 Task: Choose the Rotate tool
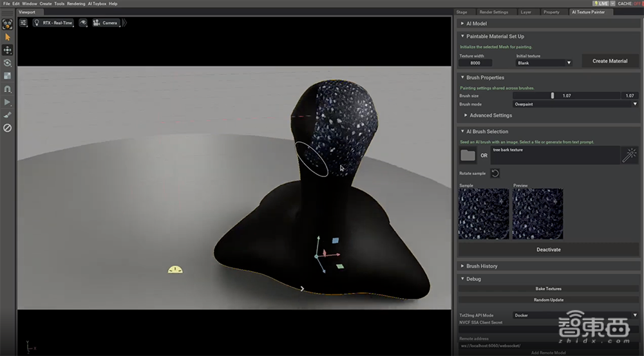(x=8, y=63)
